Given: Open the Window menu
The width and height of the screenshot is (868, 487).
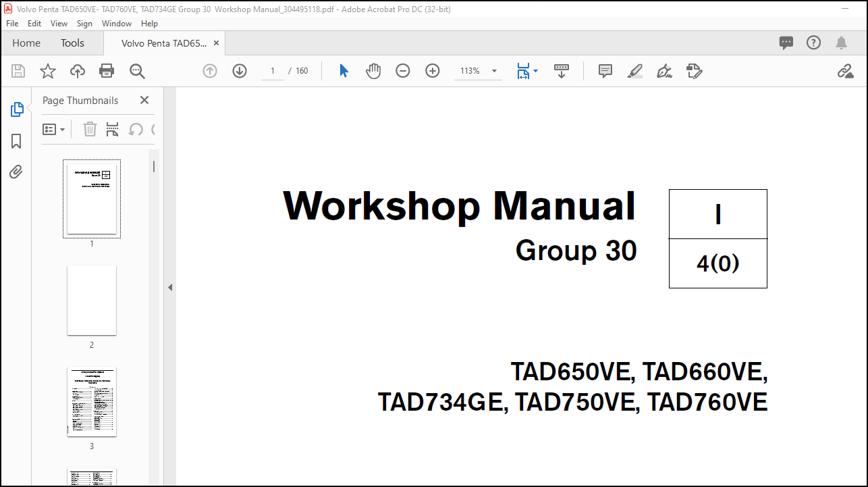Looking at the screenshot, I should 117,23.
